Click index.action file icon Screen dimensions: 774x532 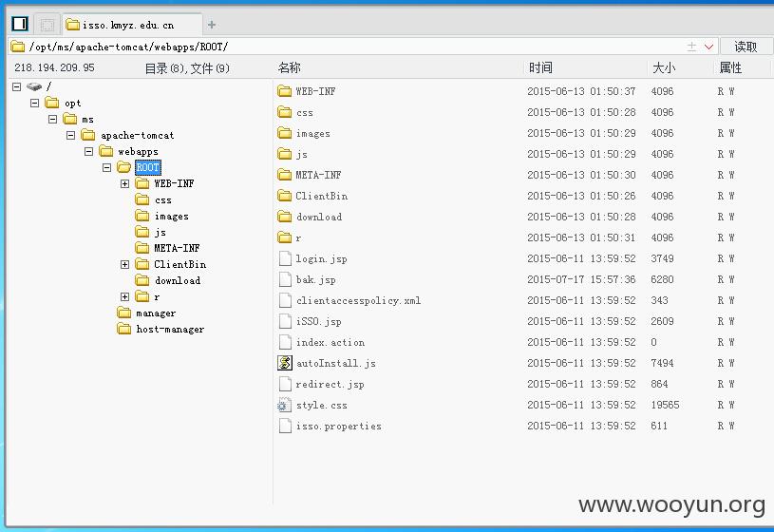(285, 342)
